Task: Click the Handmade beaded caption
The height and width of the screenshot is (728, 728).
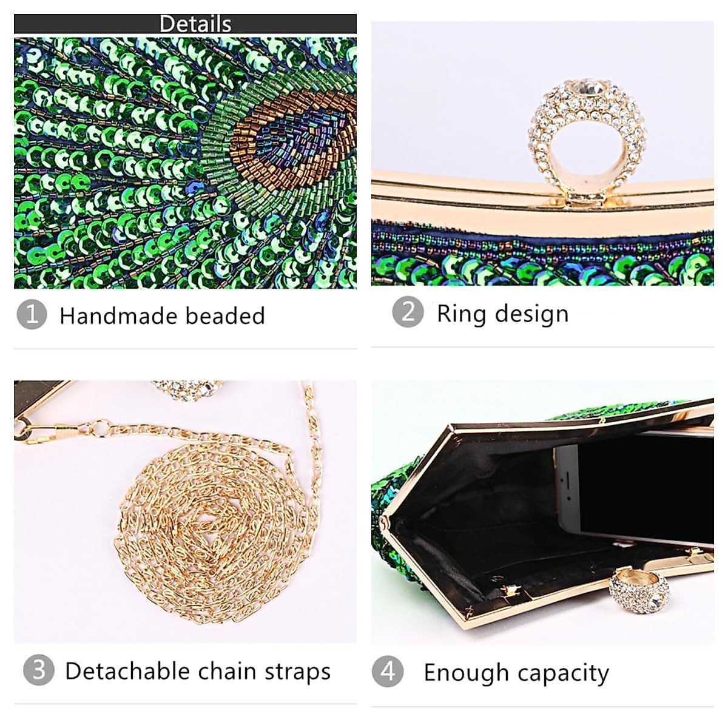Action: coord(162,315)
